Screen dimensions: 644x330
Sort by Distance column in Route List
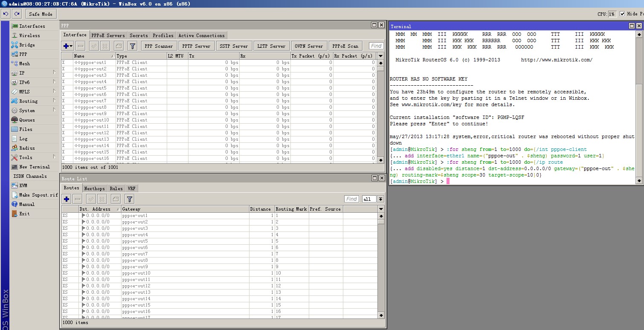261,209
